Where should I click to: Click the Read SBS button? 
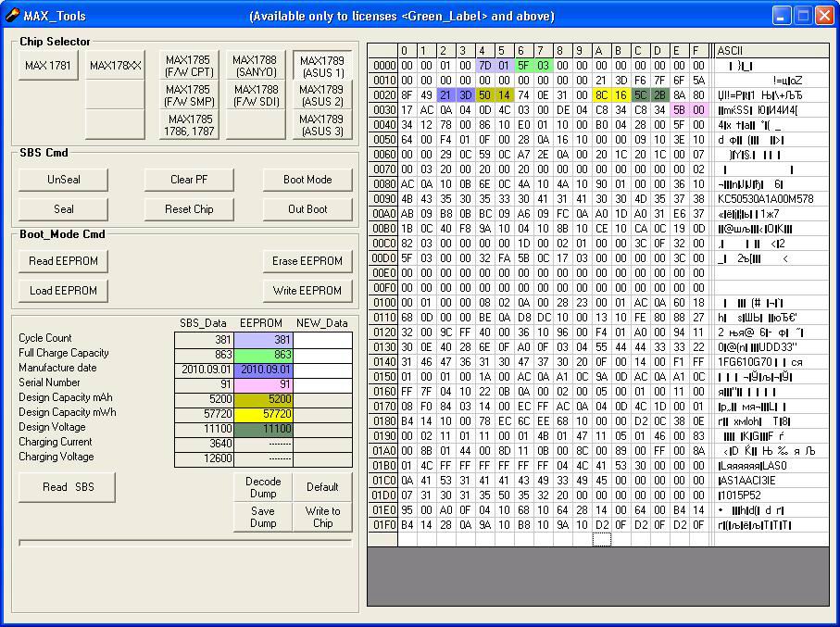tap(67, 487)
